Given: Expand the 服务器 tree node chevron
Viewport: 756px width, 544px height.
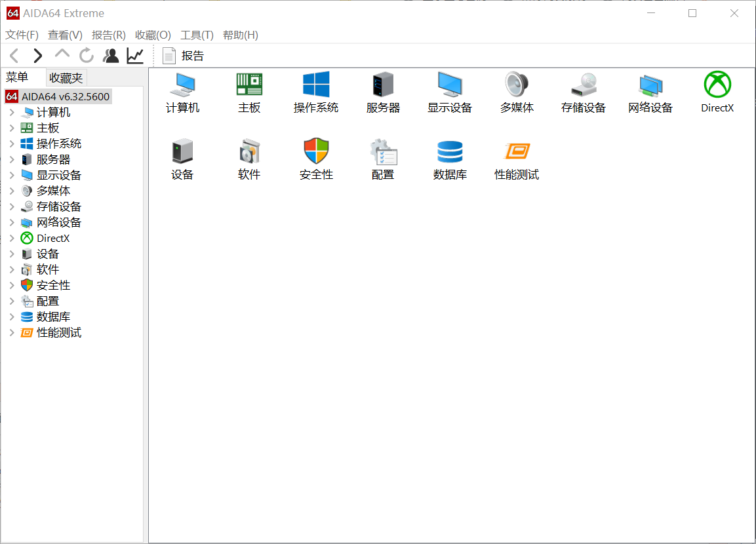Looking at the screenshot, I should (x=12, y=159).
